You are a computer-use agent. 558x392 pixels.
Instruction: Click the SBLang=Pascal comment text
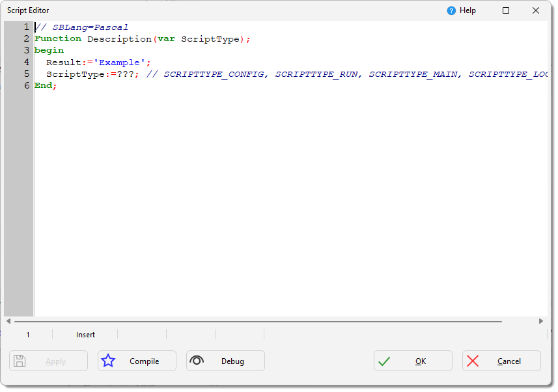pyautogui.click(x=90, y=27)
